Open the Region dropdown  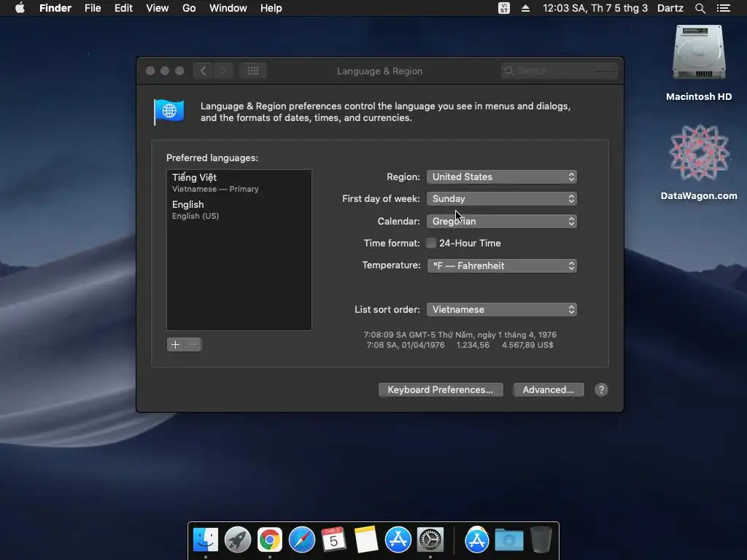click(502, 177)
